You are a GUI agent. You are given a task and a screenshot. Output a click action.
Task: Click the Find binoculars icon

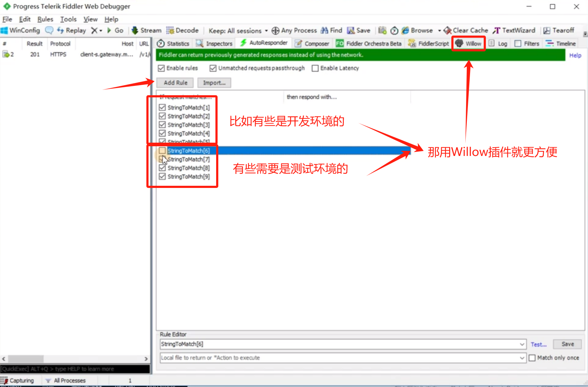click(x=324, y=31)
